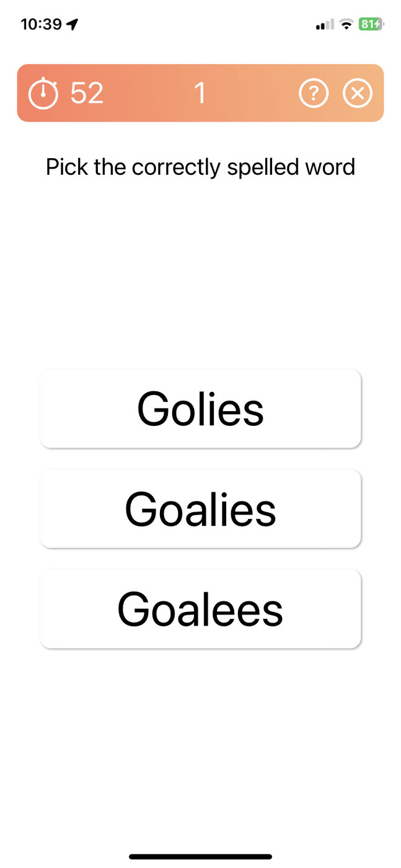Open help with the question mark icon
The height and width of the screenshot is (868, 401).
[314, 94]
